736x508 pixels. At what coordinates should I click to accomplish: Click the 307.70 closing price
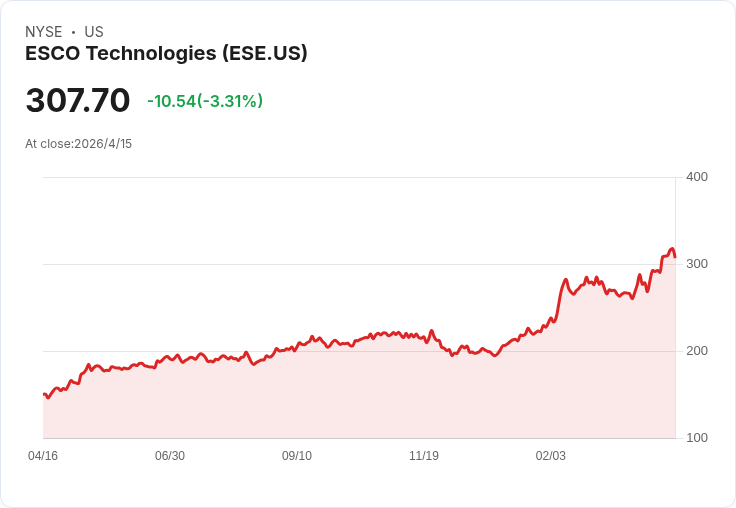(x=78, y=101)
